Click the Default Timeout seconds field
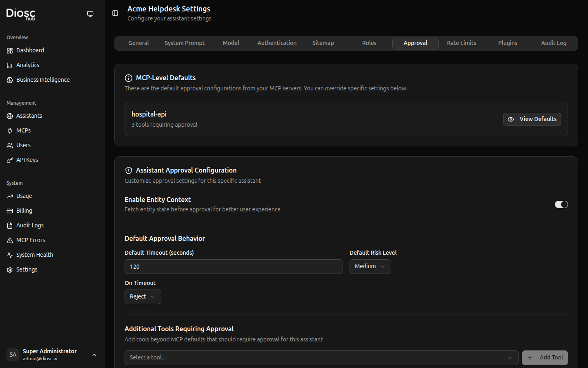 click(x=234, y=267)
